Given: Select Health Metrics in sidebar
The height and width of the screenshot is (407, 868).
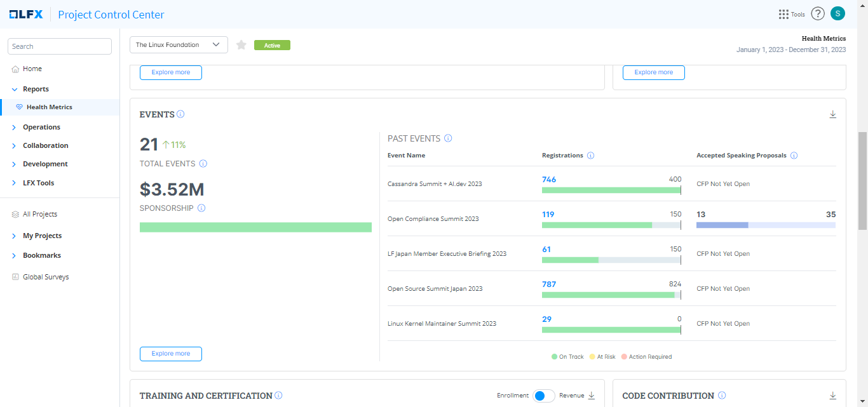Looking at the screenshot, I should click(x=49, y=107).
